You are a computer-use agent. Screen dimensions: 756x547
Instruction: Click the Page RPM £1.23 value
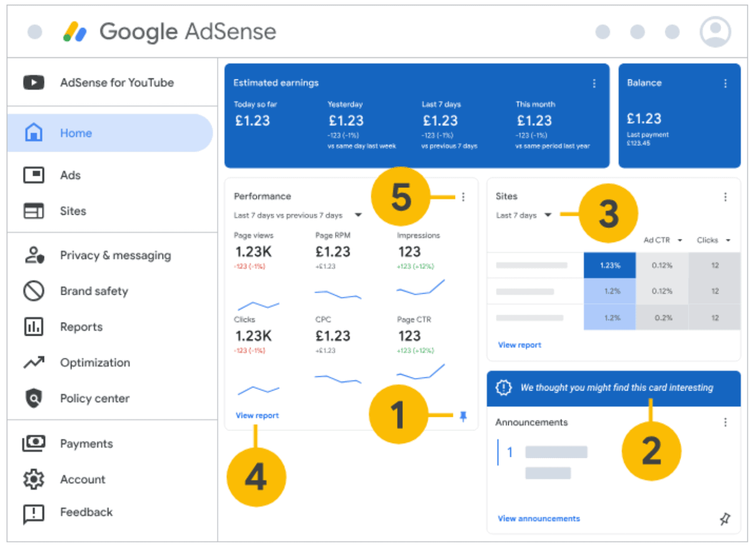pos(333,252)
